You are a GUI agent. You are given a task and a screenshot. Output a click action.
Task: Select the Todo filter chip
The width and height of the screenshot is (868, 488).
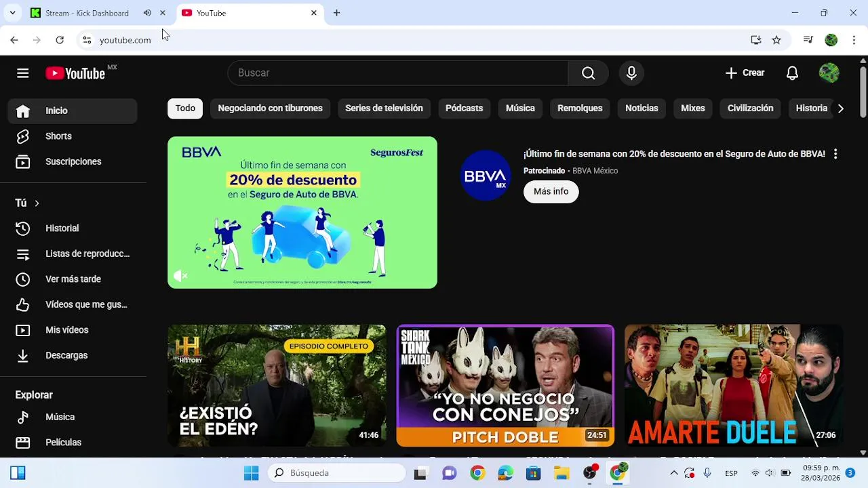[x=185, y=108]
